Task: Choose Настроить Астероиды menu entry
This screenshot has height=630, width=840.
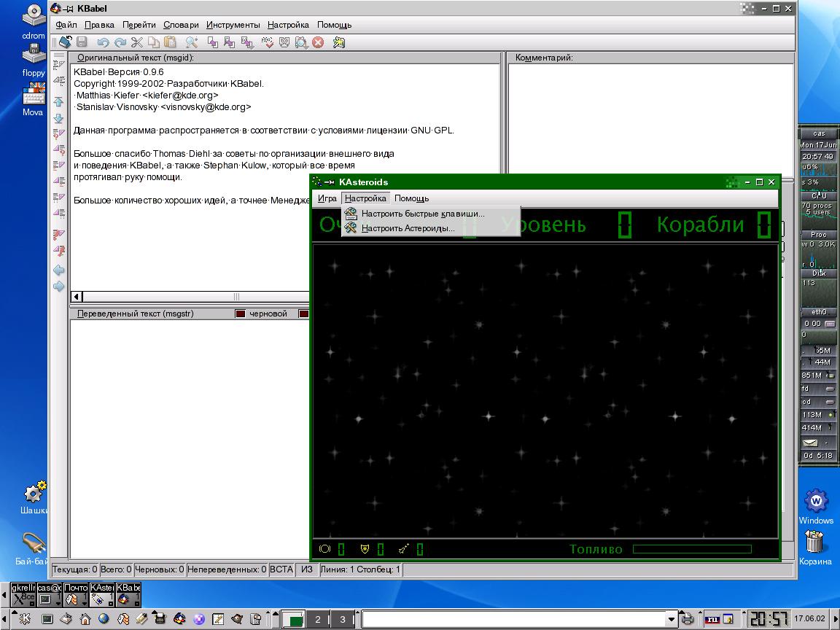Action: (408, 228)
